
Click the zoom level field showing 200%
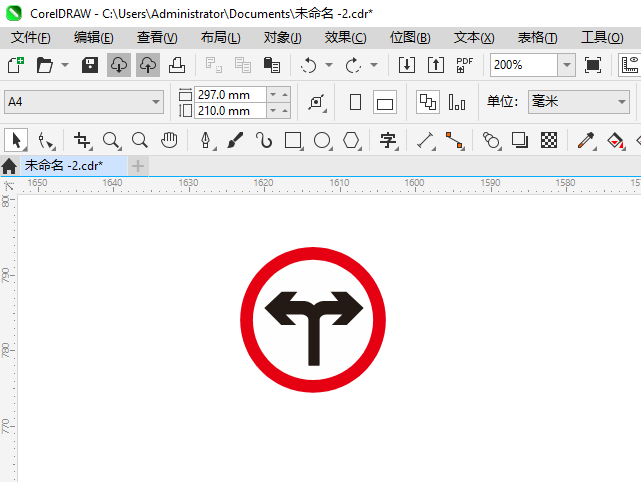(x=524, y=65)
